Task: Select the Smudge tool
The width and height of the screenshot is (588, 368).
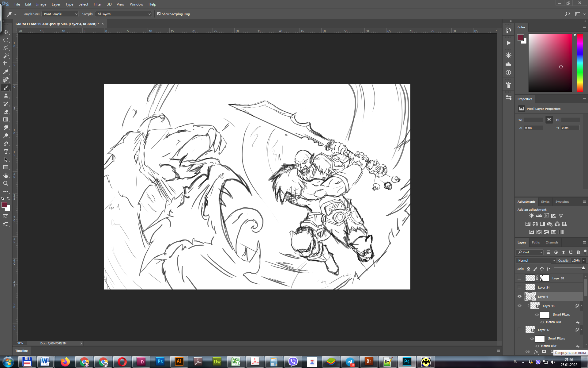Action: point(6,128)
